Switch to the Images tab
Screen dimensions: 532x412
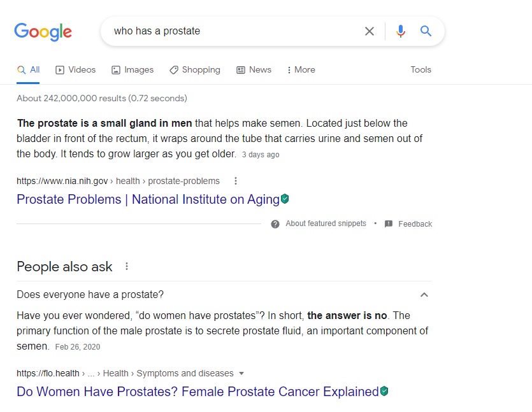(x=133, y=70)
